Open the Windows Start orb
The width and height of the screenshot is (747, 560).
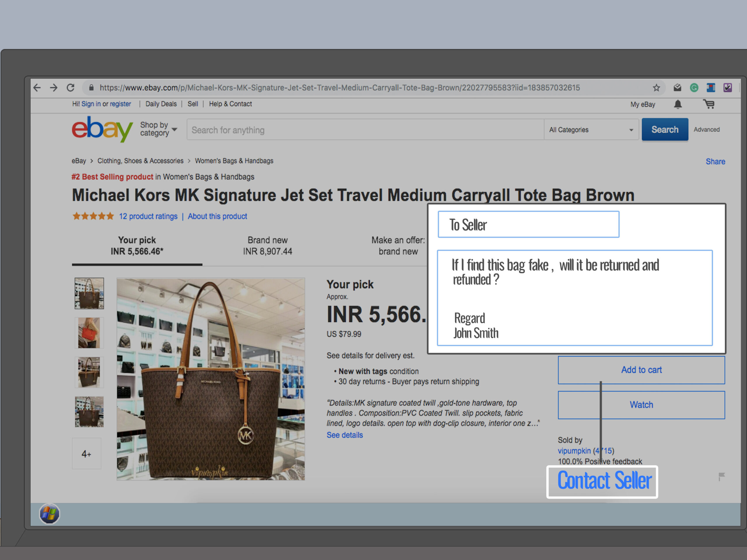(49, 514)
